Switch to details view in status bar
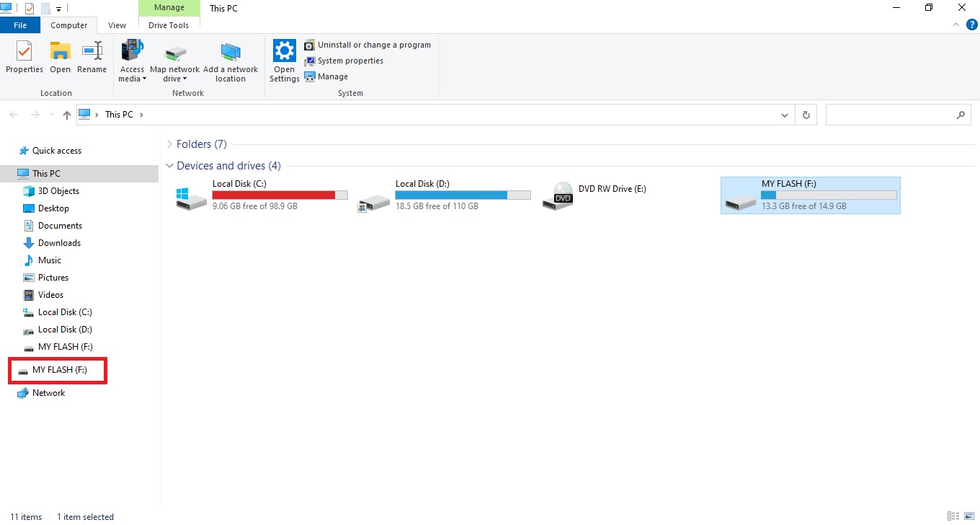The image size is (980, 525). click(x=953, y=516)
